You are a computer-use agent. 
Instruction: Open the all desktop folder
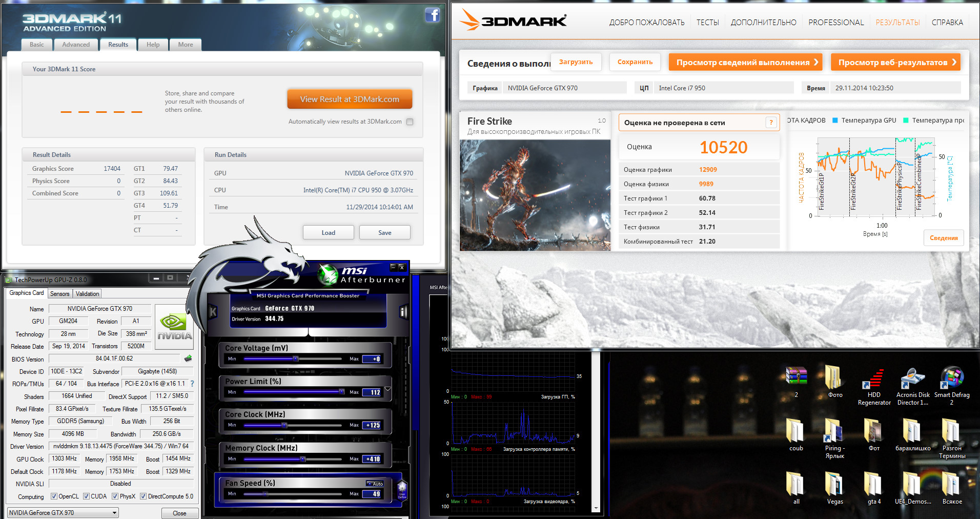(x=796, y=489)
